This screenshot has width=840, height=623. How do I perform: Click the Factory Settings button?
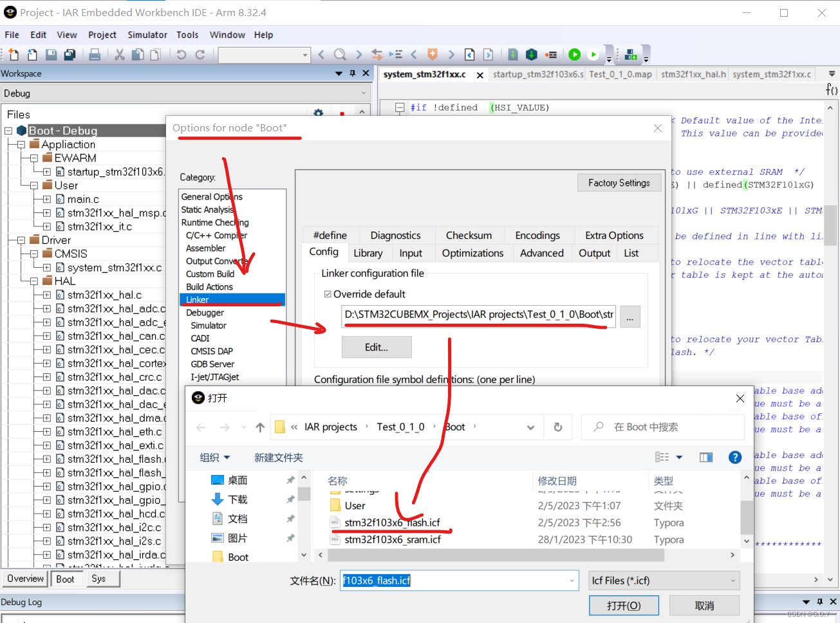[x=619, y=183]
